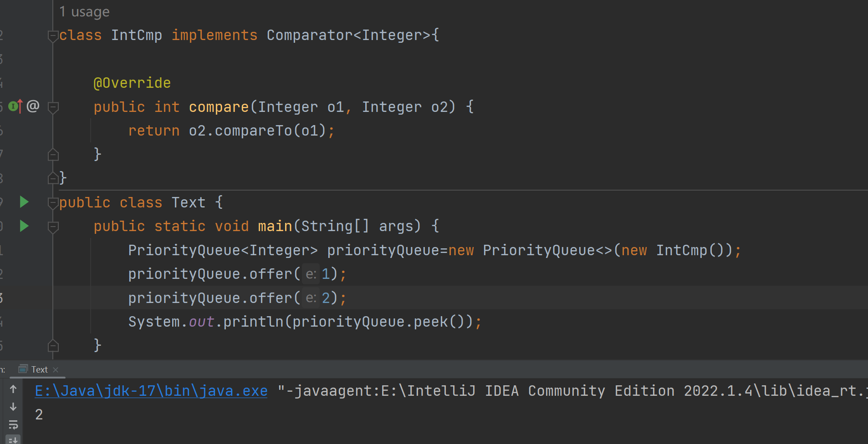868x444 pixels.
Task: Click the System.out field reference
Action: point(171,322)
